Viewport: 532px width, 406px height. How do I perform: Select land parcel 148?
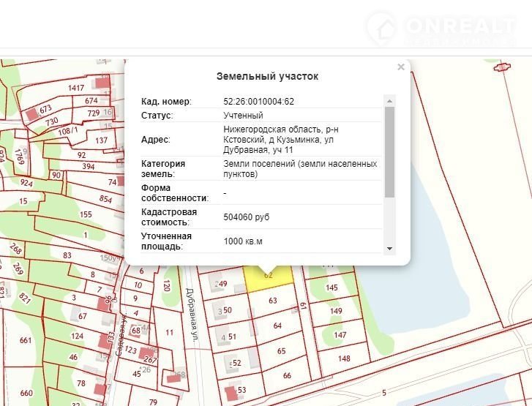coord(343,358)
